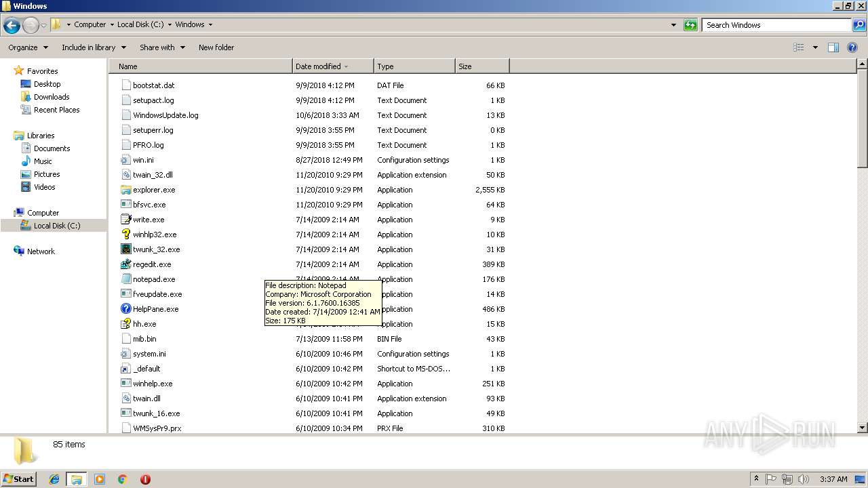This screenshot has width=868, height=488.
Task: Sort by the Type column header
Action: (x=414, y=66)
